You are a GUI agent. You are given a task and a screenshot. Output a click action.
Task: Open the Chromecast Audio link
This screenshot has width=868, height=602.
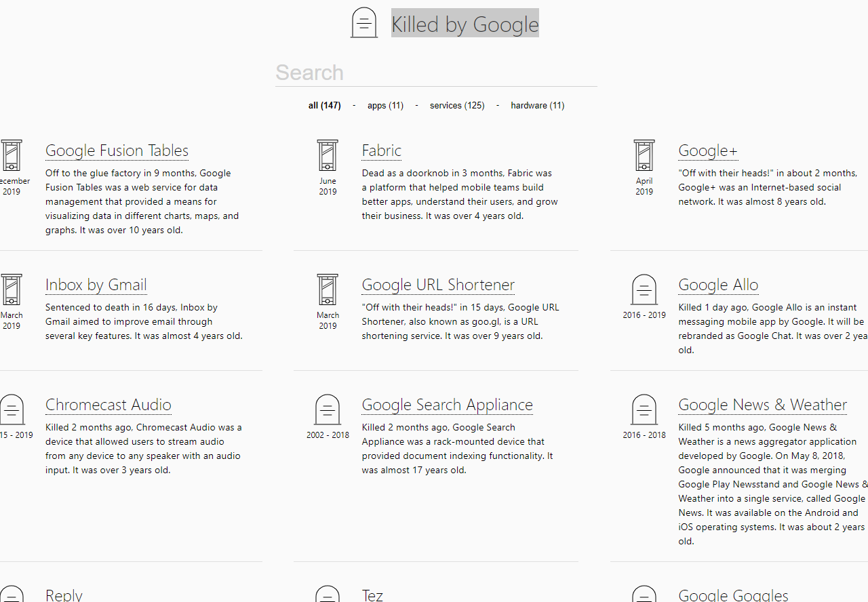click(108, 405)
